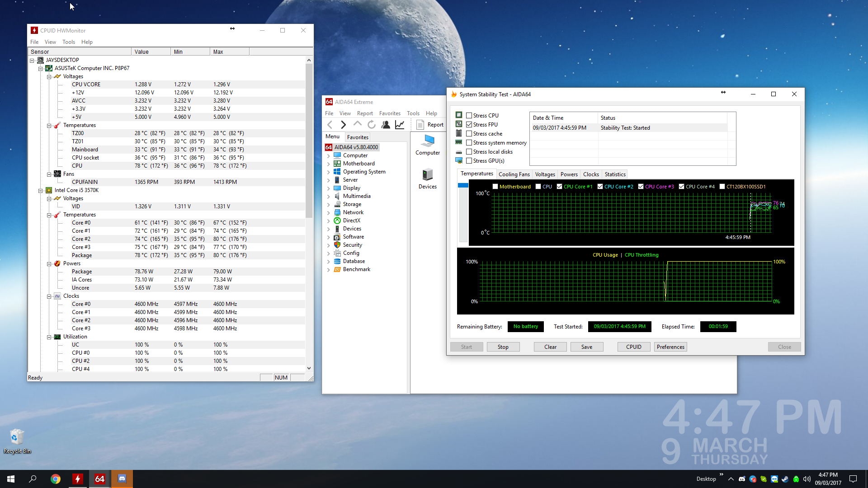Click the graph chart icon in AIDA64 toolbar
The image size is (868, 488).
pos(400,125)
